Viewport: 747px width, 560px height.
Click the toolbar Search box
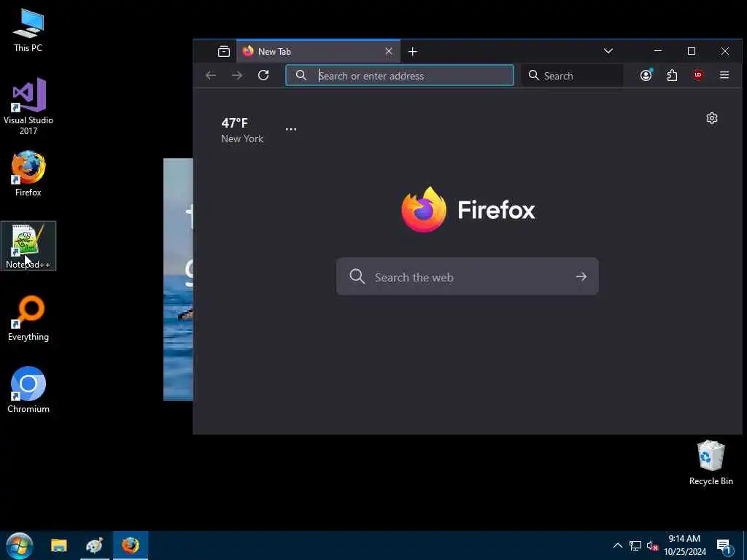pyautogui.click(x=572, y=75)
